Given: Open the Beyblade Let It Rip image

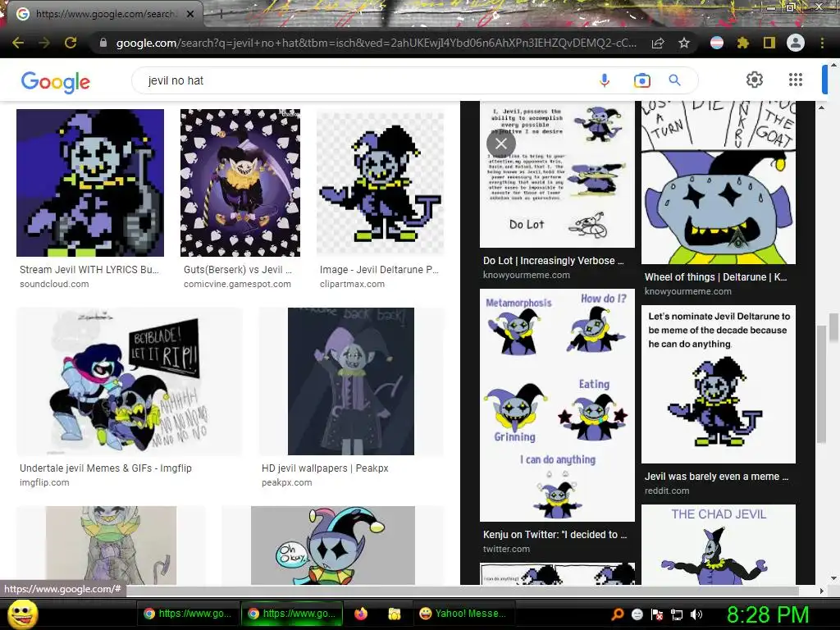Looking at the screenshot, I should pos(129,381).
